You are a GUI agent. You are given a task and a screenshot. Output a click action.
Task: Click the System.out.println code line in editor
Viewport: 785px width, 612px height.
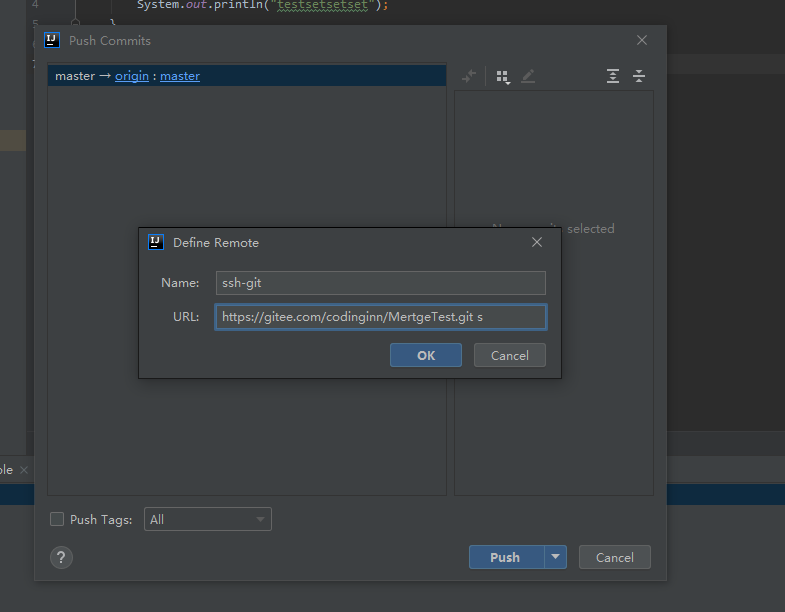pyautogui.click(x=262, y=5)
